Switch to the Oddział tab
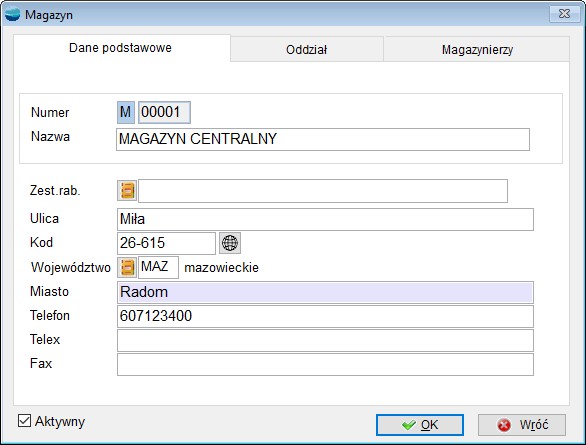Screen dimensions: 586x445 (306, 49)
